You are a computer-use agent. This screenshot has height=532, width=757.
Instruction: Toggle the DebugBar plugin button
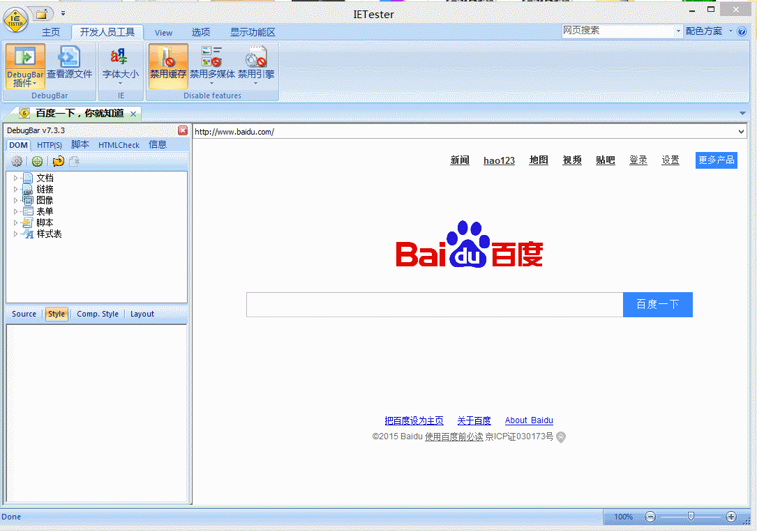[25, 66]
